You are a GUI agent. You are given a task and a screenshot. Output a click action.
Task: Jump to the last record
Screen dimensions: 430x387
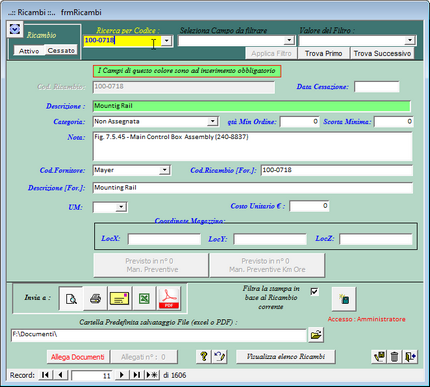[x=137, y=375]
